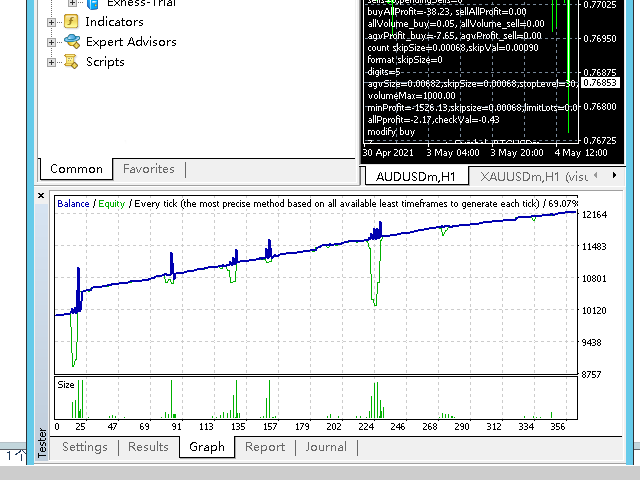Open the Tester Report tab
The width and height of the screenshot is (640, 480).
[265, 447]
